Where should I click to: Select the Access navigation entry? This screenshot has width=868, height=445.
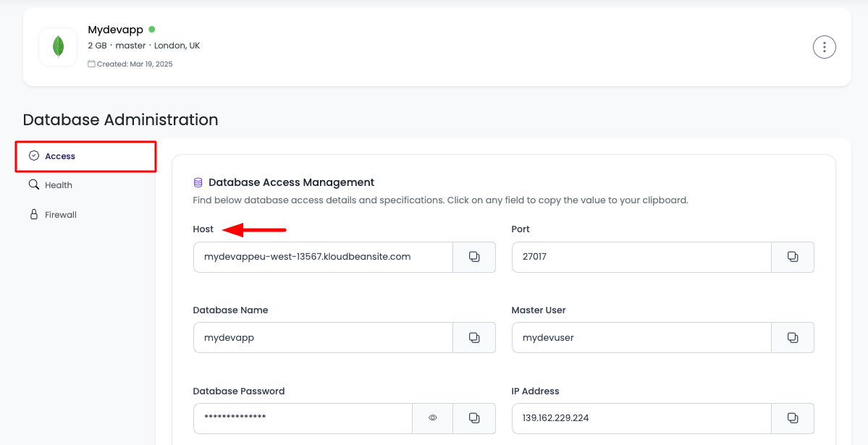pyautogui.click(x=60, y=156)
